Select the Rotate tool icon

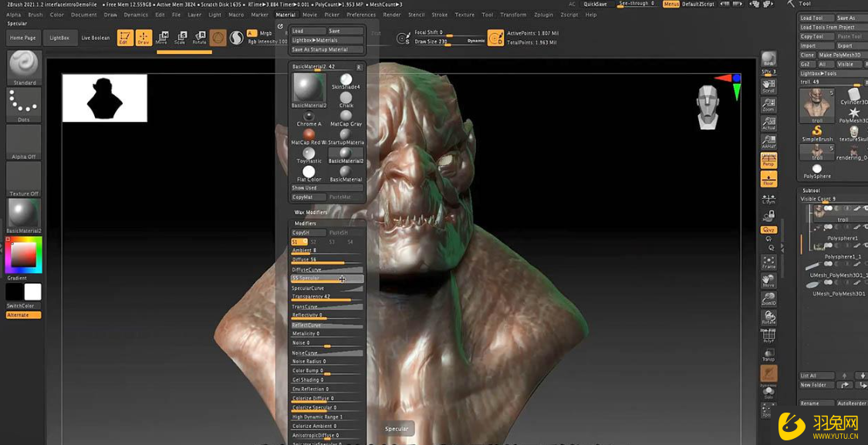201,36
